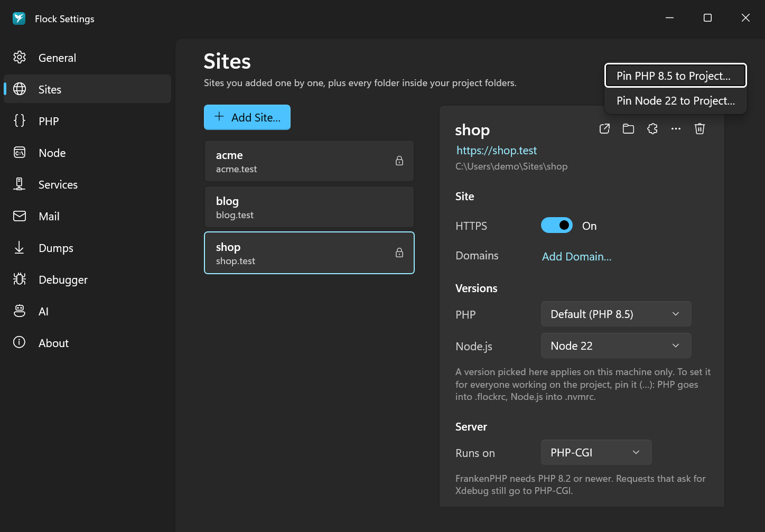
Task: Open the Runs on PHP-CGI dropdown
Action: pyautogui.click(x=596, y=452)
